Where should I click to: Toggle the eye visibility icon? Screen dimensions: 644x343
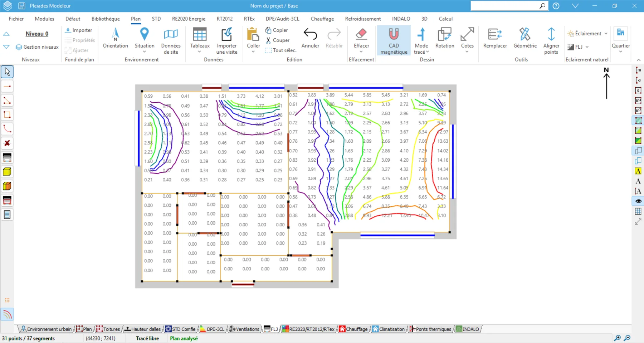pyautogui.click(x=638, y=201)
